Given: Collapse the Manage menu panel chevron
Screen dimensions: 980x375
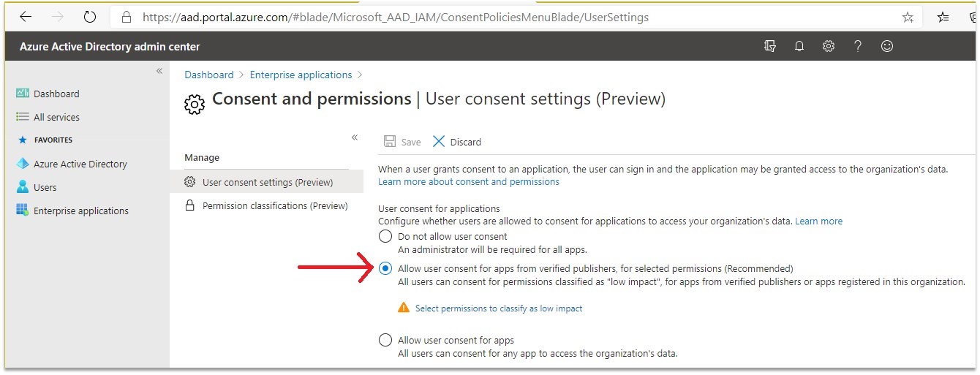Looking at the screenshot, I should point(355,137).
